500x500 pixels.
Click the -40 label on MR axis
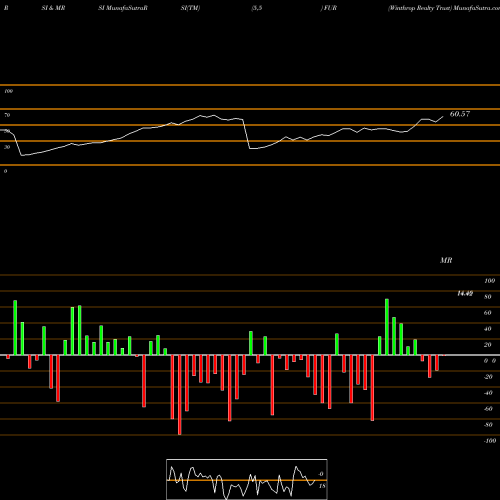(488, 393)
